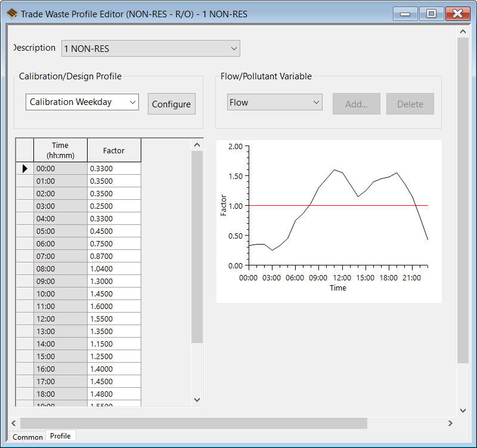Click the up arrow on the grid scrollbar
The width and height of the screenshot is (477, 448).
[197, 144]
